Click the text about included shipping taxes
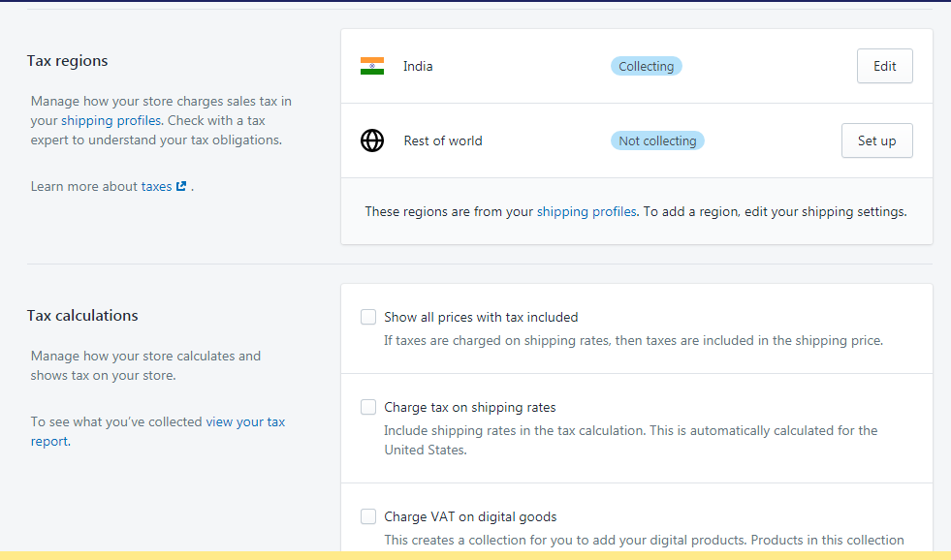The image size is (951, 560). [633, 340]
